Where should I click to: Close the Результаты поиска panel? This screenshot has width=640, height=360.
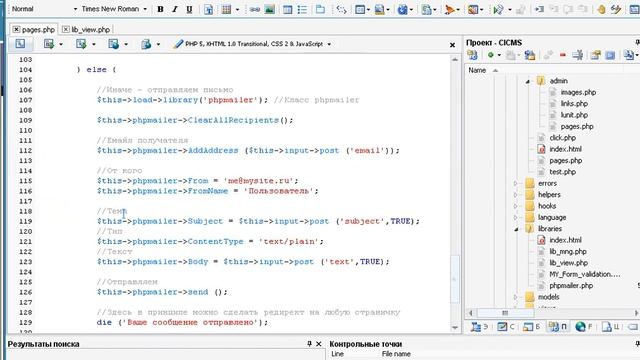pos(319,344)
